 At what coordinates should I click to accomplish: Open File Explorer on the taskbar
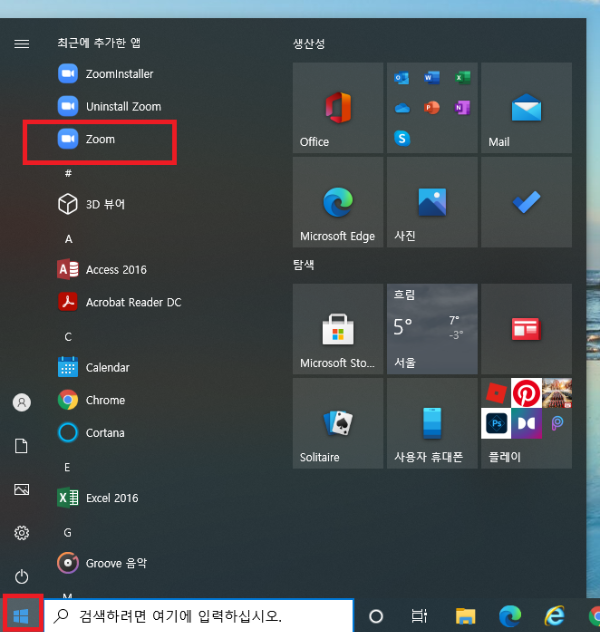(x=465, y=616)
